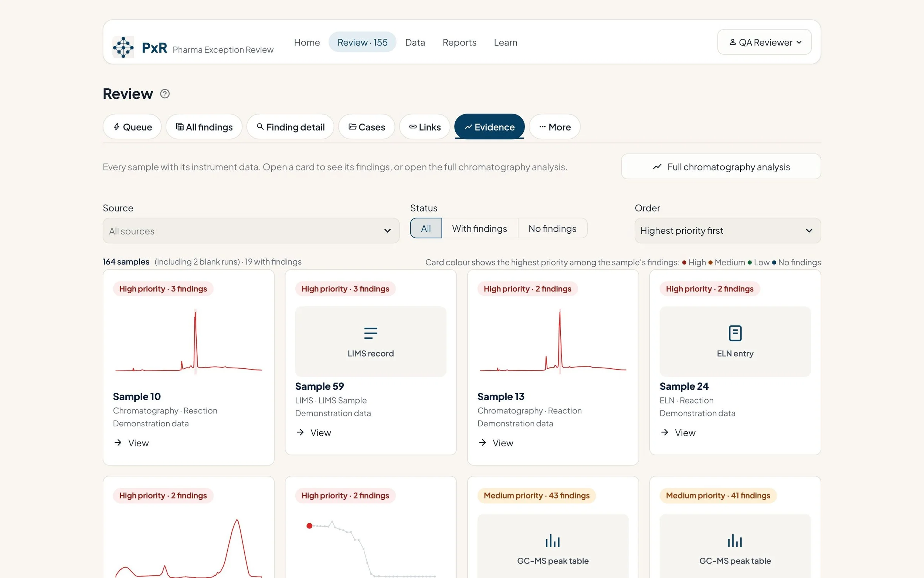Select the All status filter

pyautogui.click(x=425, y=228)
